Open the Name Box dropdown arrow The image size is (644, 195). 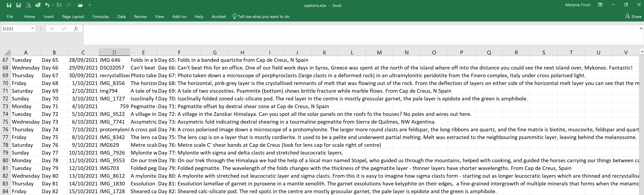coord(32,28)
